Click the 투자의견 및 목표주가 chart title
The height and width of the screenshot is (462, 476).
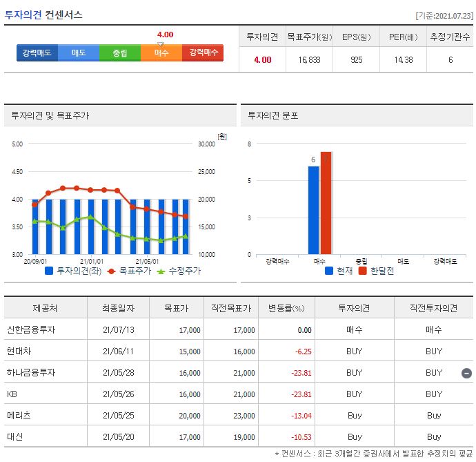[x=50, y=115]
